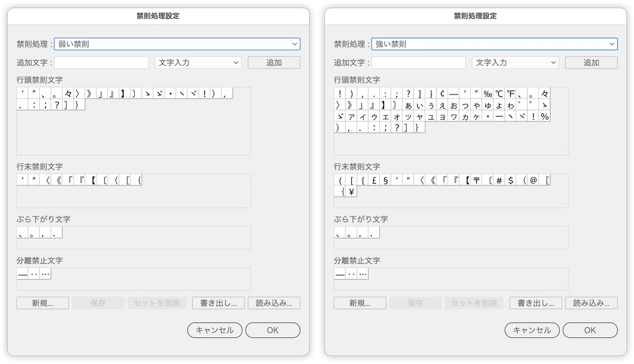634x364 pixels.
Task: Click 新規... in the 強い禁則 dialog
Action: (360, 303)
